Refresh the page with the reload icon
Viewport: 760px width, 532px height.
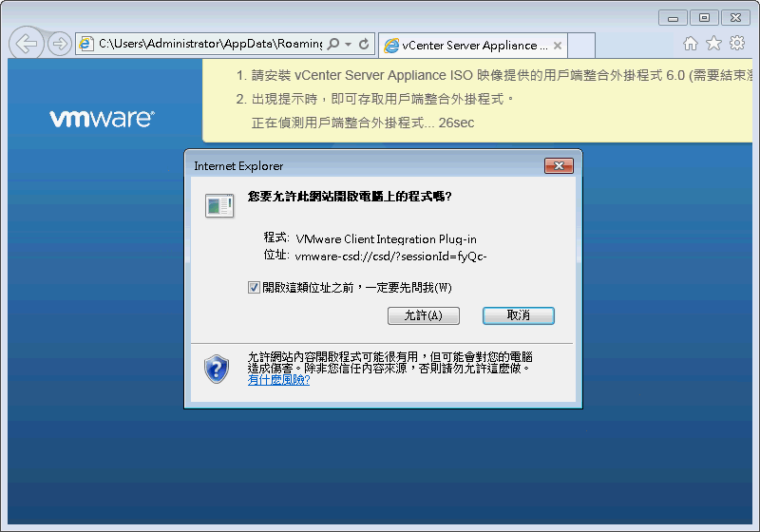click(364, 44)
